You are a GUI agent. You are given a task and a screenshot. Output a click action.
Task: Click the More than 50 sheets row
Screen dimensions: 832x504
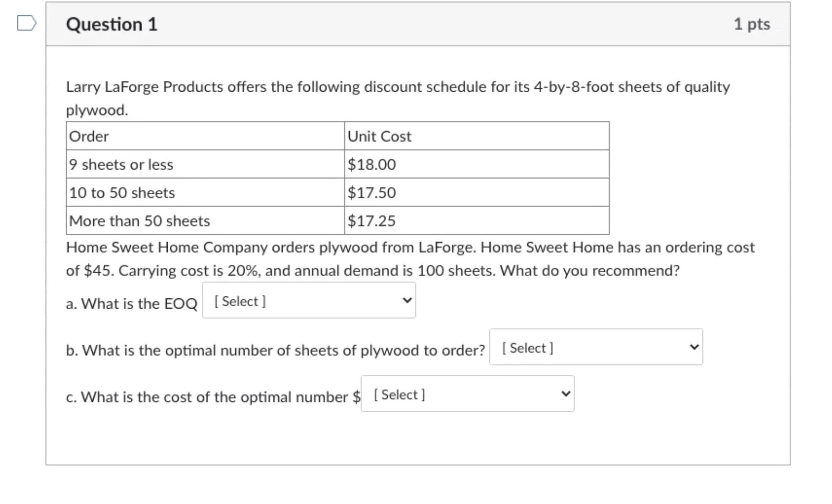pos(138,220)
